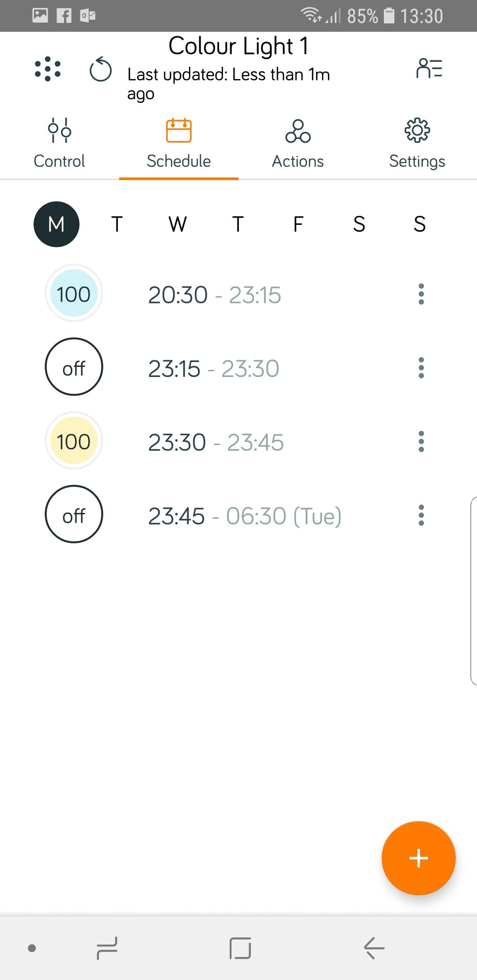The width and height of the screenshot is (477, 980).
Task: Open the 23:30 - 23:45 schedule entry
Action: coord(216,442)
